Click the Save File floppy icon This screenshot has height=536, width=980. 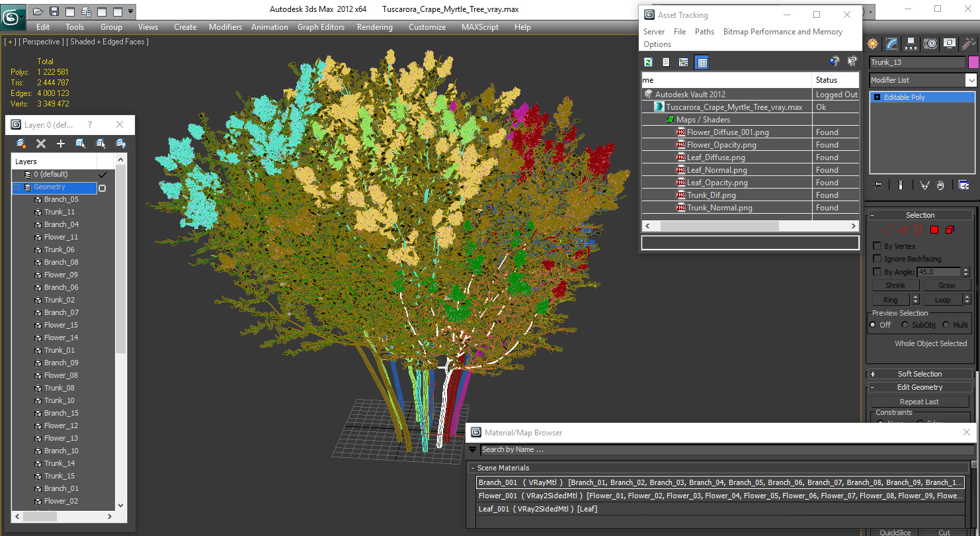point(54,11)
